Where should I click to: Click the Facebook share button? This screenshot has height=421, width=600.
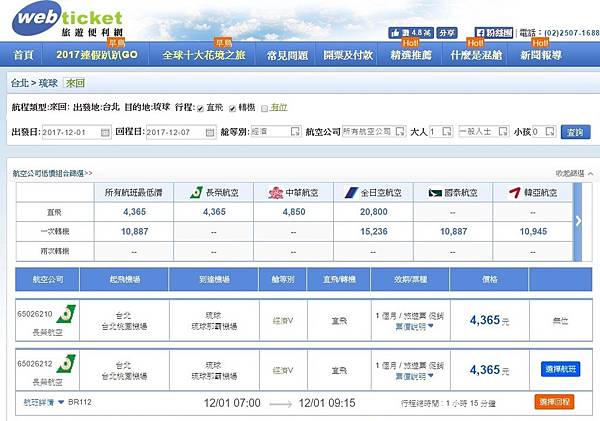(x=447, y=33)
